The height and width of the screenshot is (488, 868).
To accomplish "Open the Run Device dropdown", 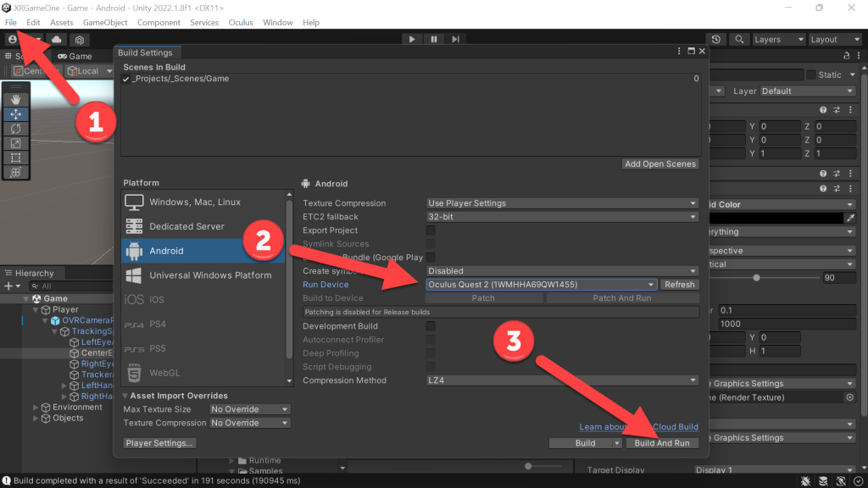I will [x=541, y=285].
